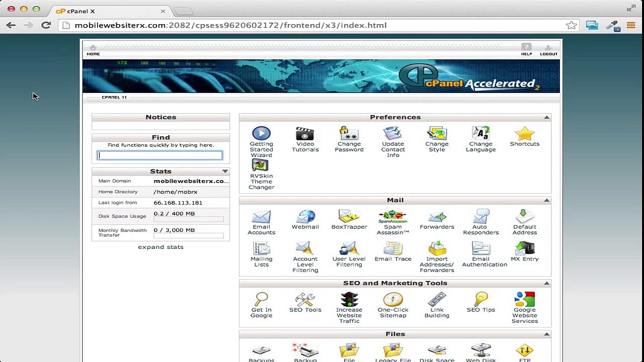This screenshot has width=644, height=362.
Task: Bookmark this page with the star
Action: (x=571, y=25)
